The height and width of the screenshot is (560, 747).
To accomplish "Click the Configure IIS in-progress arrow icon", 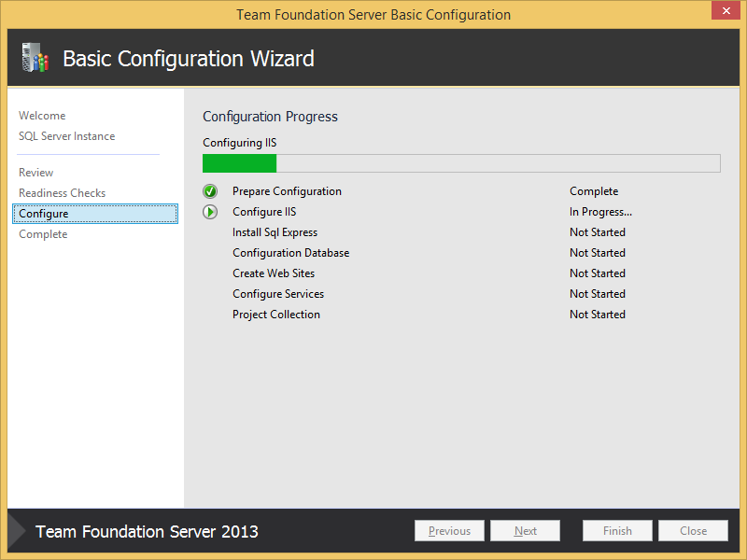I will [x=210, y=212].
